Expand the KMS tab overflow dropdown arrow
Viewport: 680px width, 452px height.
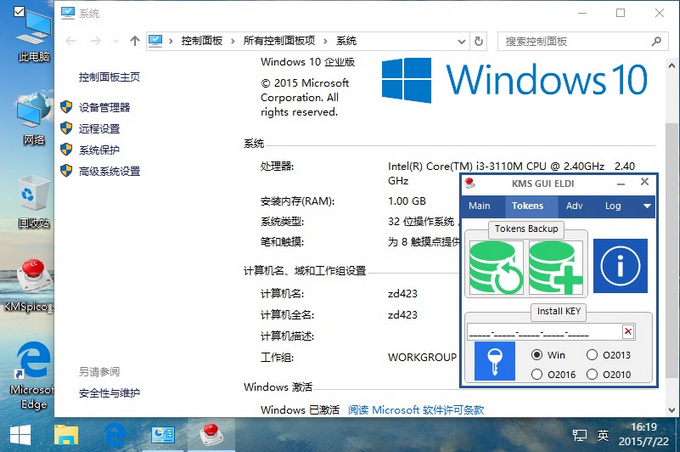pyautogui.click(x=647, y=206)
